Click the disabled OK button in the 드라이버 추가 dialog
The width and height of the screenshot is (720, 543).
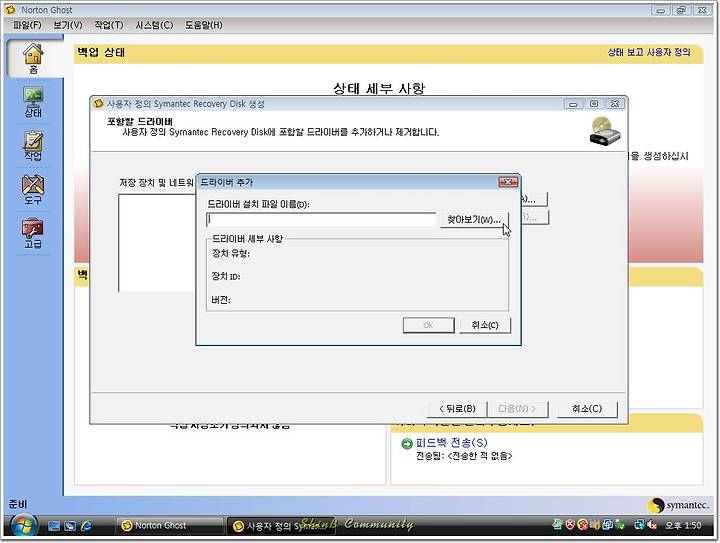point(428,325)
